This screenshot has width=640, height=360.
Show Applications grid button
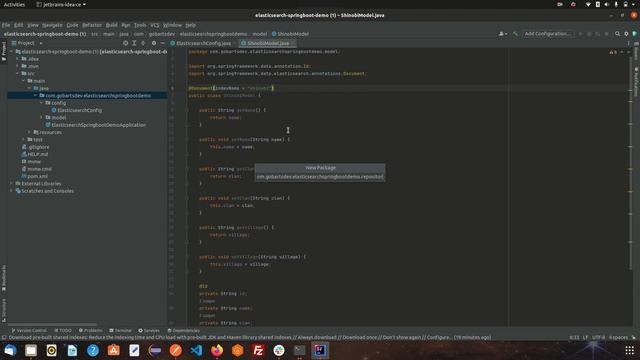coord(629,350)
